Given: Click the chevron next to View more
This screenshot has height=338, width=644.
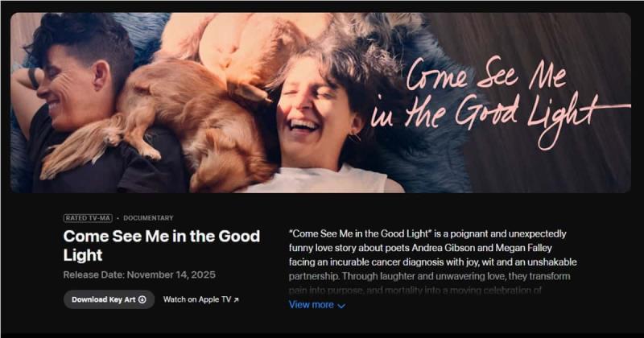Looking at the screenshot, I should click(341, 306).
